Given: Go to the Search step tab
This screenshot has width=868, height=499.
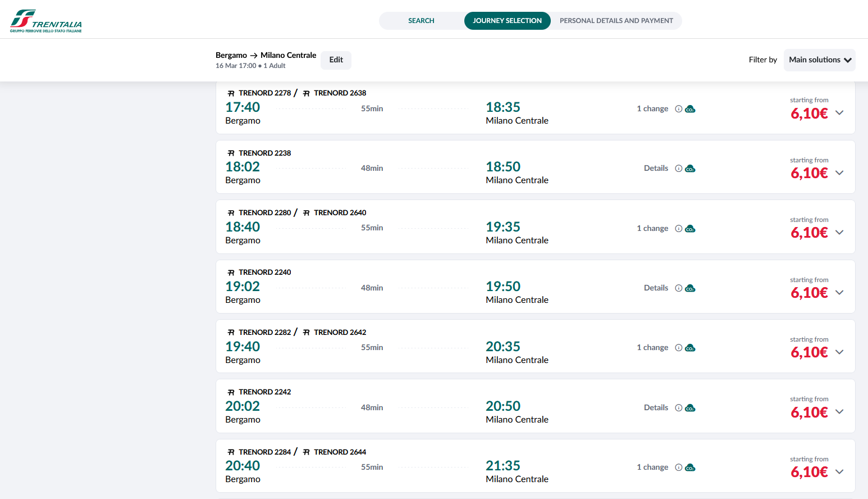Looking at the screenshot, I should click(x=421, y=21).
